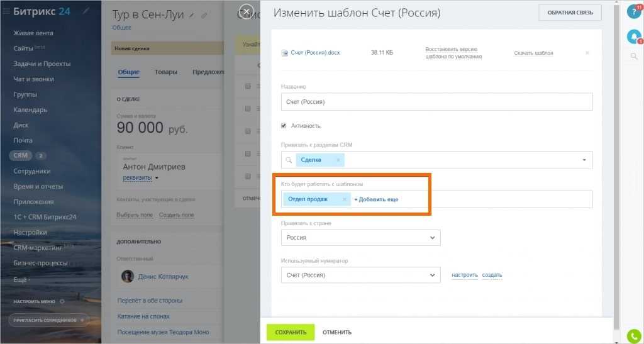Expand the Привязать к разделам CRM dropdown
Viewport: 644px width, 344px height.
[x=584, y=160]
